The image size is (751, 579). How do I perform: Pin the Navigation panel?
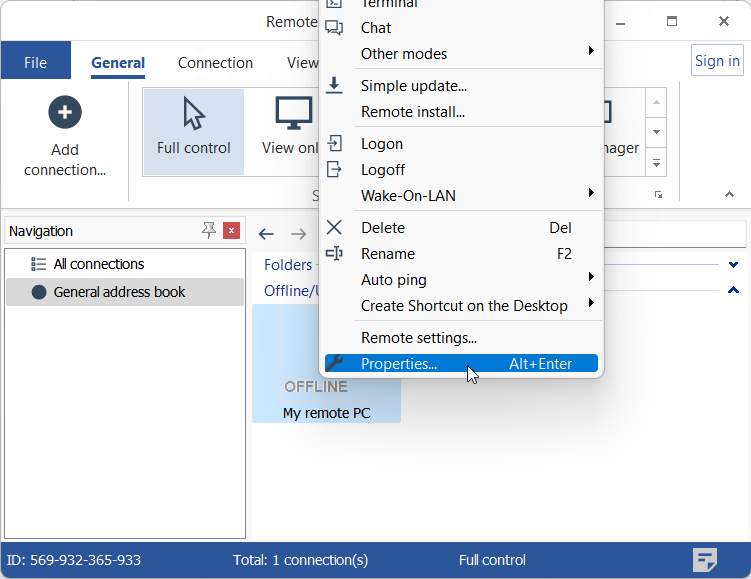(209, 231)
